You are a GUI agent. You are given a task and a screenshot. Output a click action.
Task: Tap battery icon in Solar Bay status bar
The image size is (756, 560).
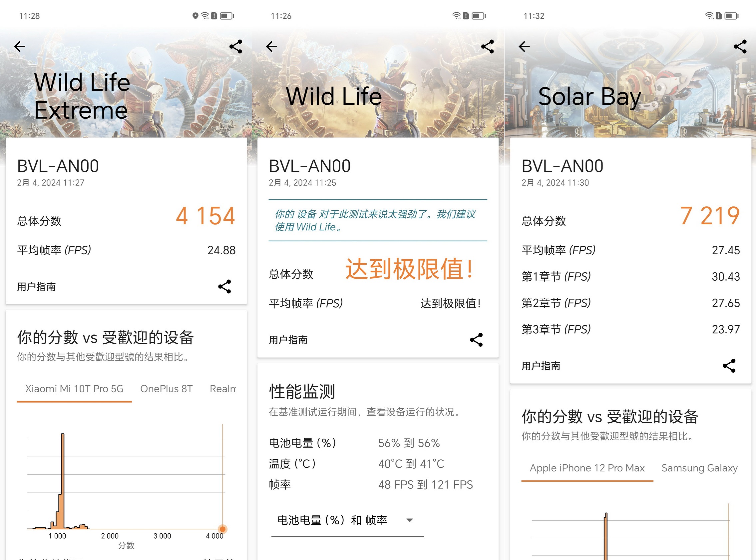[731, 16]
